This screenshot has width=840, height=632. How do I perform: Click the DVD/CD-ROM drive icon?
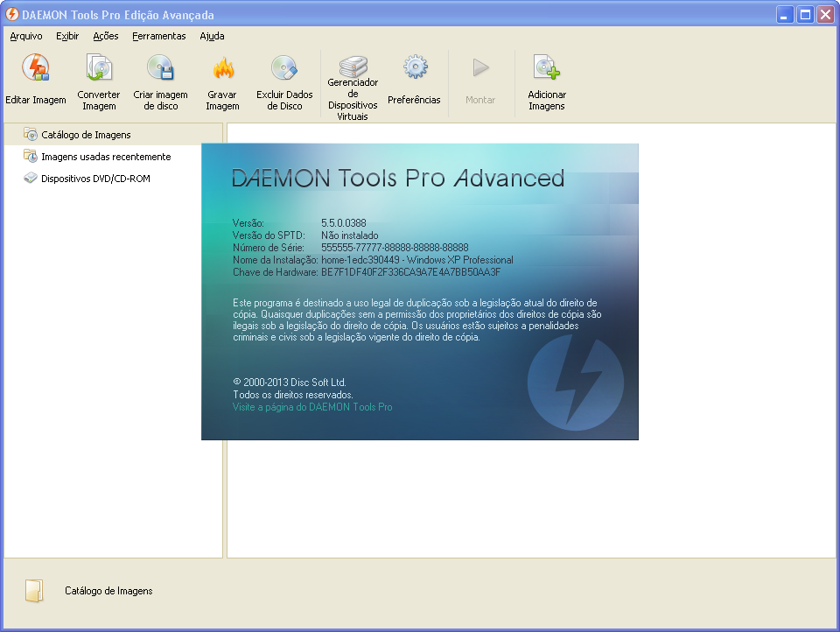pyautogui.click(x=31, y=178)
